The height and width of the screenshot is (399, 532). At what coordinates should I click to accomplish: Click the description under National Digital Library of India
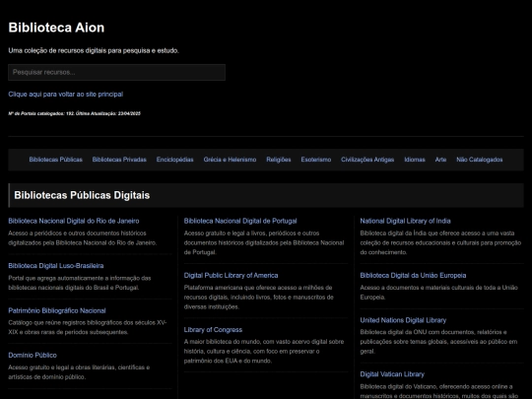point(440,242)
